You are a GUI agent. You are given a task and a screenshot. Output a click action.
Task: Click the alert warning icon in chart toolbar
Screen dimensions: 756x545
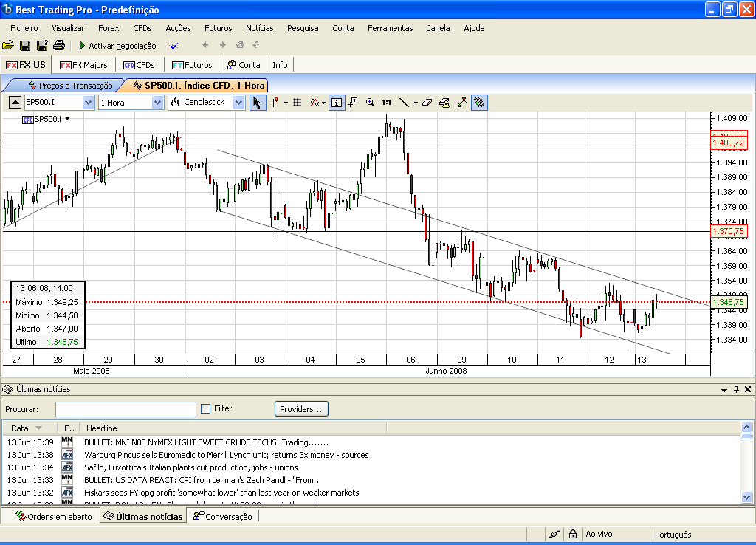point(444,102)
